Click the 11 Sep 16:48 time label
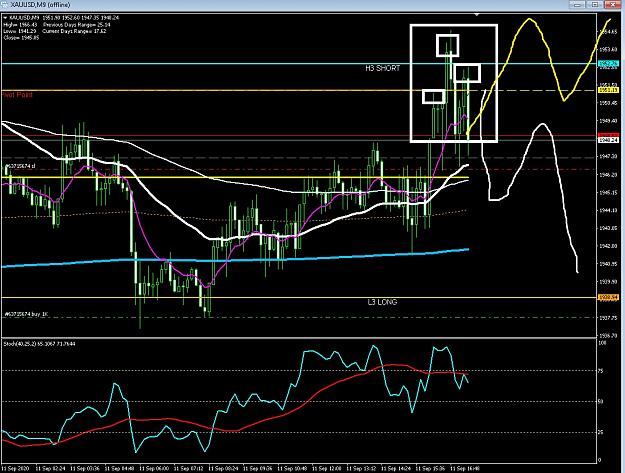The width and height of the screenshot is (625, 473). click(x=465, y=468)
